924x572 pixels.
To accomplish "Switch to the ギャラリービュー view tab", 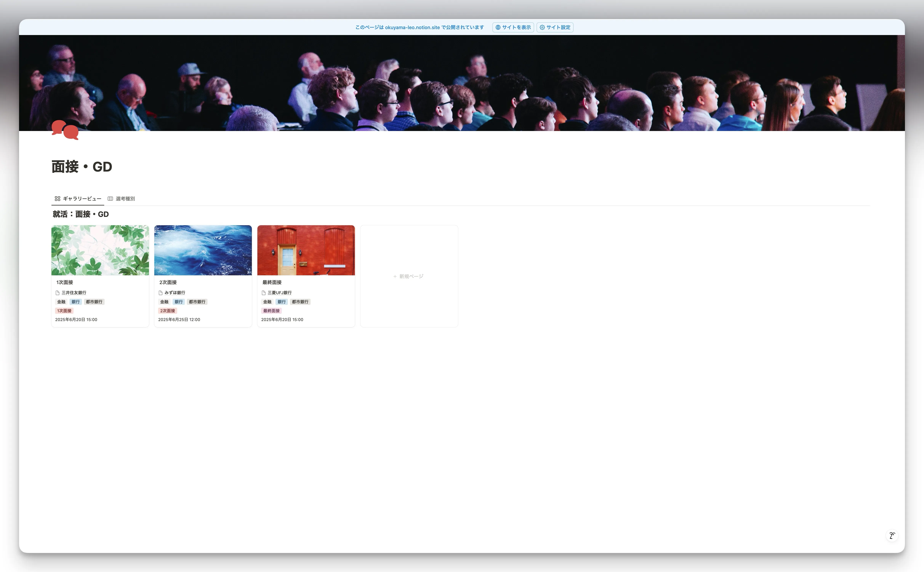I will [81, 198].
